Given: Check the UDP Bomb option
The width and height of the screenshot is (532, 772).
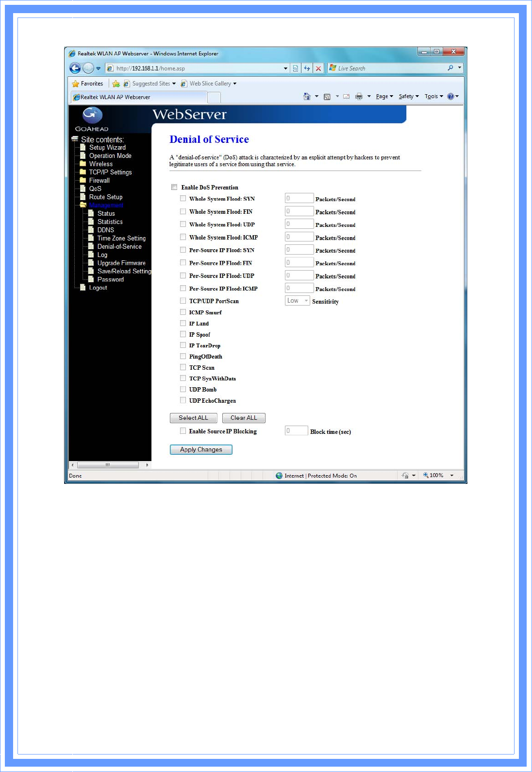Looking at the screenshot, I should click(183, 389).
